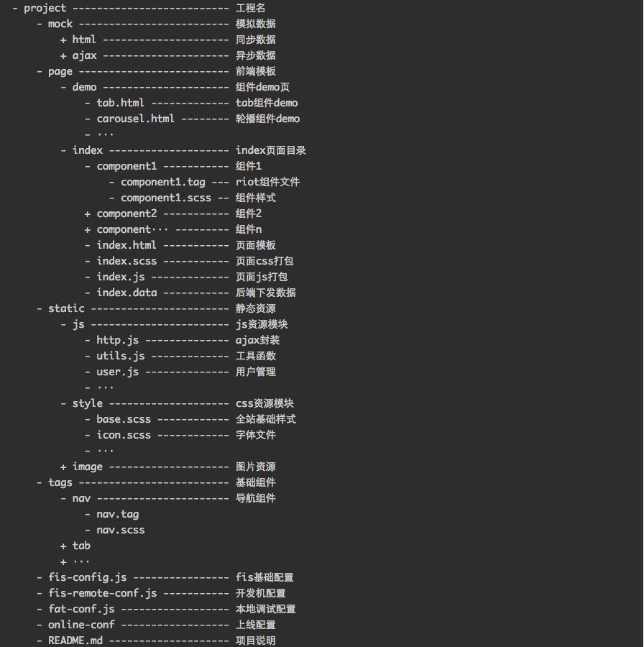Open the fis-config.js file
Screen dimensions: 644x647
(x=87, y=577)
